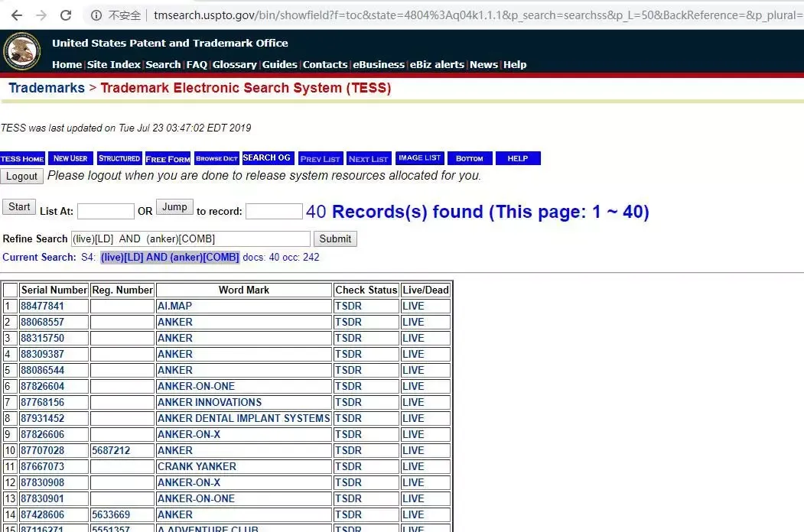Open the FAQ navigation link
Screen dimensions: 804x532
(x=197, y=64)
